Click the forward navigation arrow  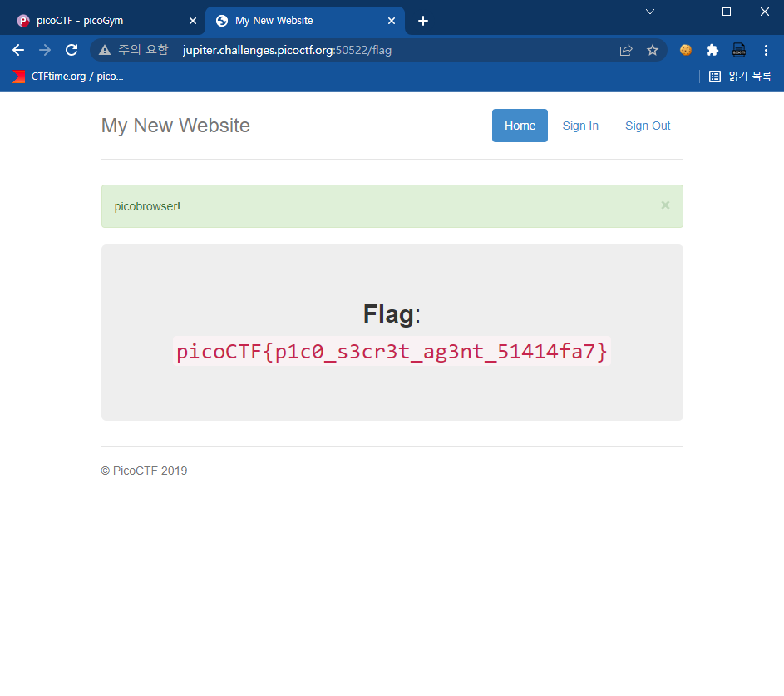45,50
